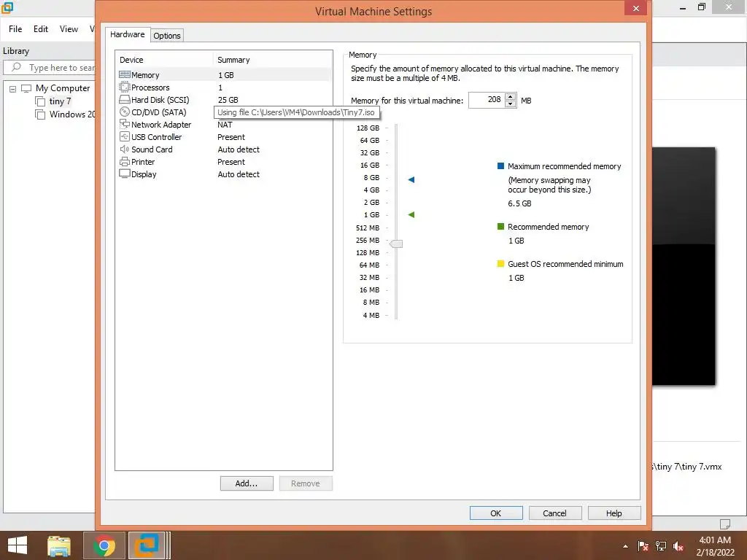Screen dimensions: 747x560
Task: Select the Sound Card speaker icon
Action: [x=124, y=149]
